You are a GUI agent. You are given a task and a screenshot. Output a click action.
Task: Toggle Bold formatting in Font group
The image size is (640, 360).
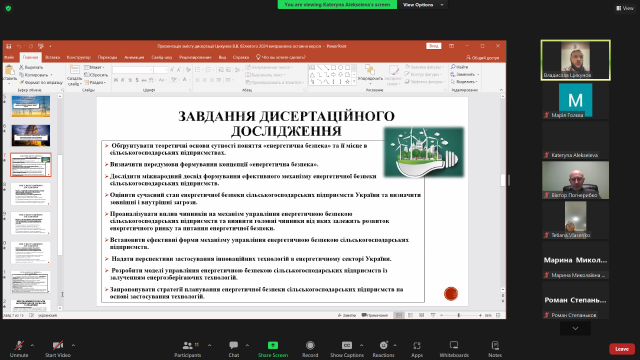[x=116, y=80]
